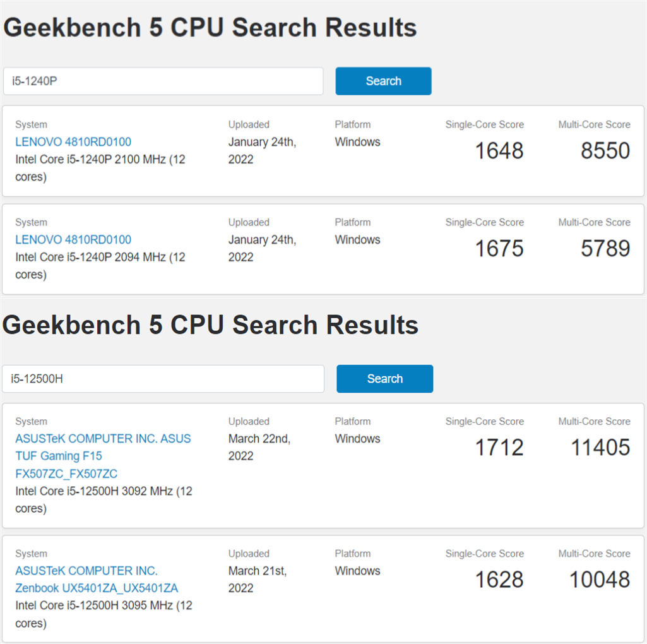The height and width of the screenshot is (644, 647).
Task: Select single-core score 1628
Action: [499, 580]
